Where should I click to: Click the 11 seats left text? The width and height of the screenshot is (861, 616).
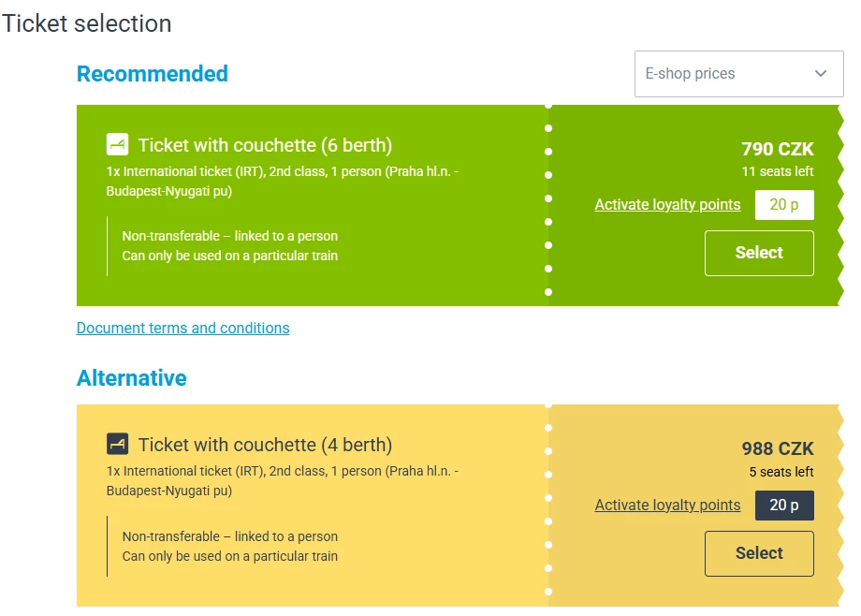point(777,171)
